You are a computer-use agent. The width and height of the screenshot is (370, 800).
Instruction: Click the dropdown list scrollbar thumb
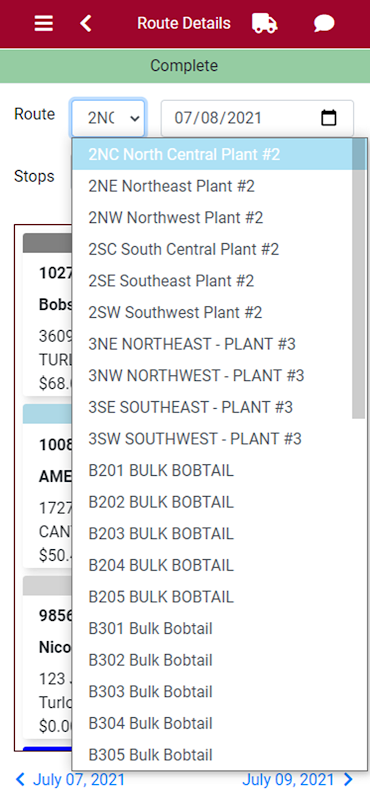tap(359, 279)
